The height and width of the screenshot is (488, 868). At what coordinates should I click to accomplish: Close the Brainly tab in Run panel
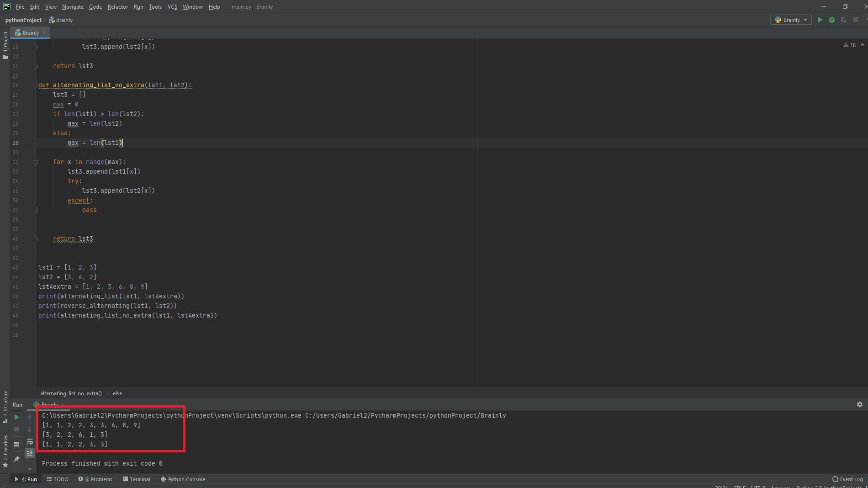(x=63, y=404)
